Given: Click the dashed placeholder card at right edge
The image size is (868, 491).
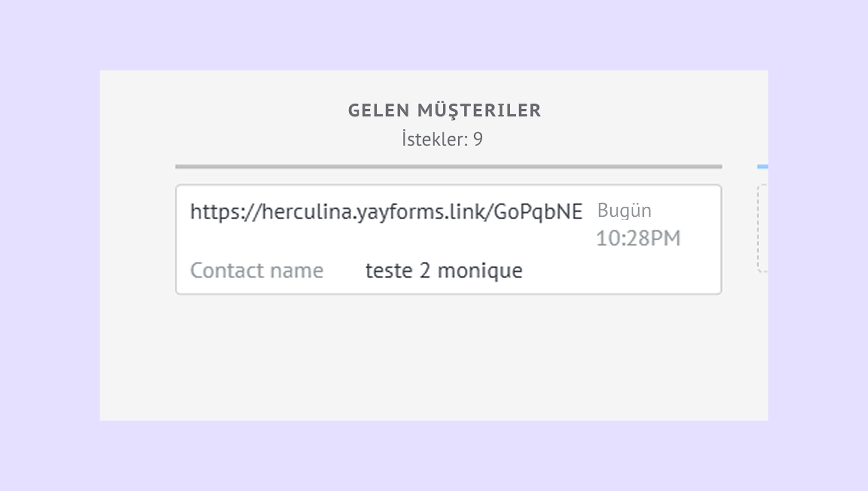Looking at the screenshot, I should coord(763,228).
